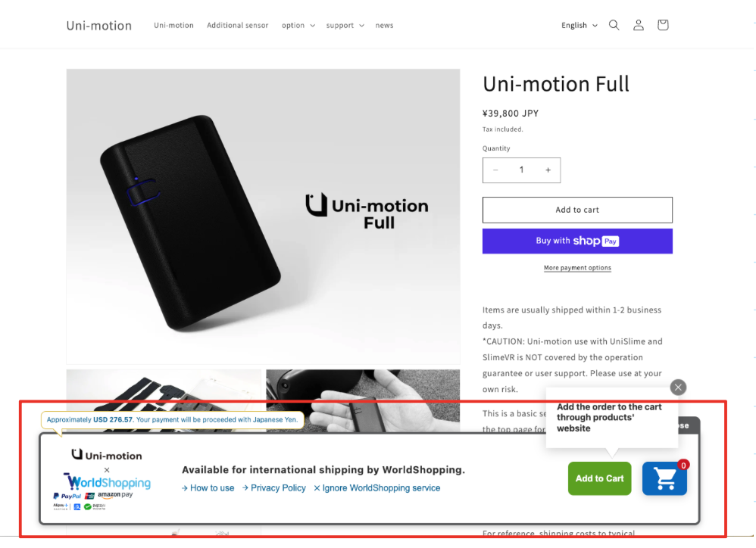The height and width of the screenshot is (548, 756).
Task: Click the account user icon
Action: (x=639, y=25)
